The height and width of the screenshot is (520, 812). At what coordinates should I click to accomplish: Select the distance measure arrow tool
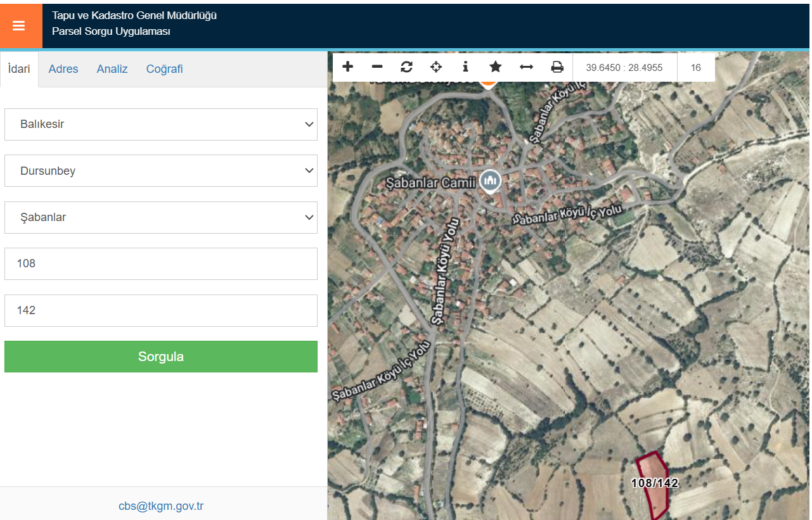[526, 67]
